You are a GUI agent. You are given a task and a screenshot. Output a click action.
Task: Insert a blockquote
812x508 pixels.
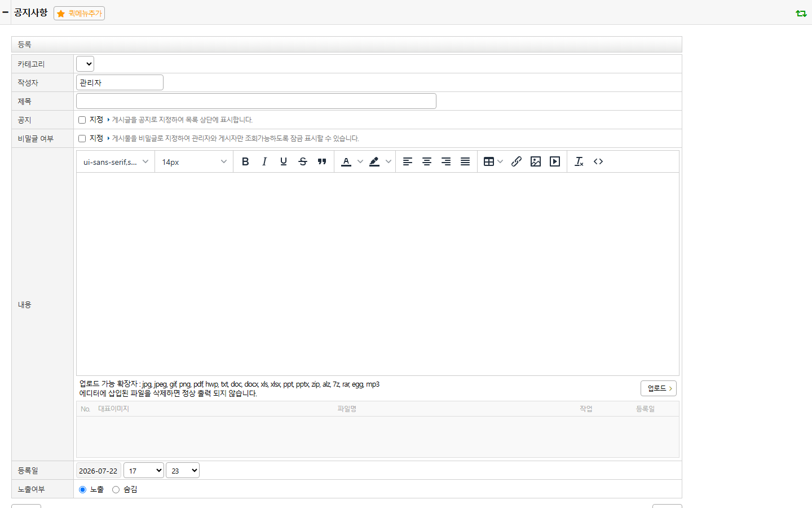coord(322,161)
